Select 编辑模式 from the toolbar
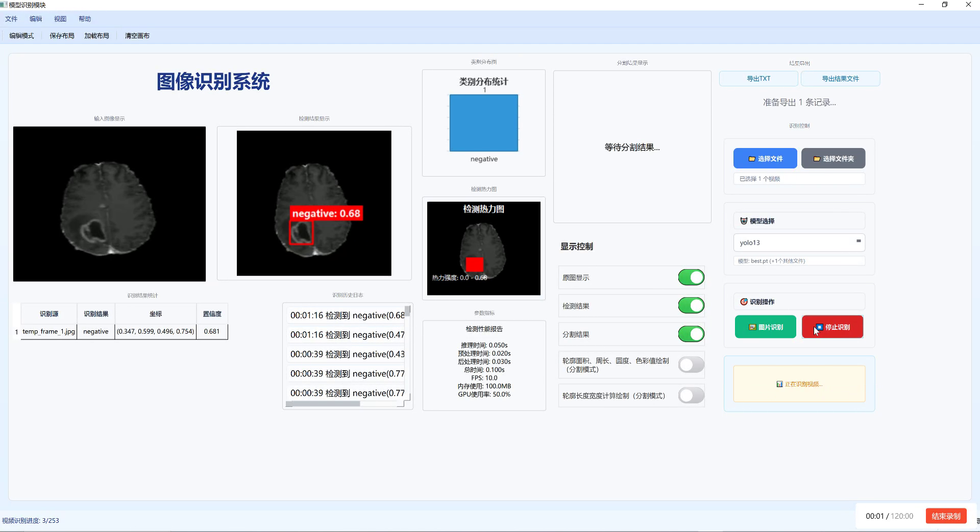The height and width of the screenshot is (532, 980). click(x=21, y=36)
